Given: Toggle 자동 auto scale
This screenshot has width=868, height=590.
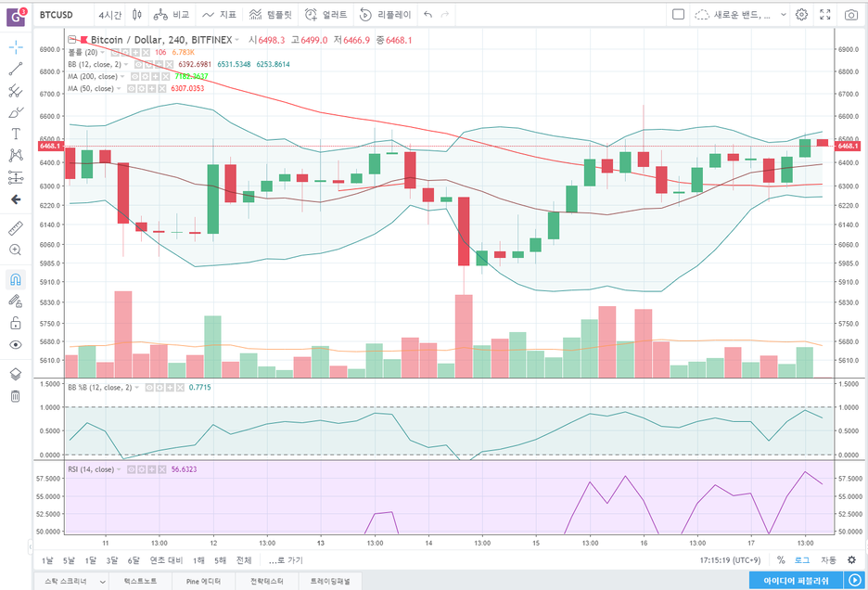Looking at the screenshot, I should 828,560.
